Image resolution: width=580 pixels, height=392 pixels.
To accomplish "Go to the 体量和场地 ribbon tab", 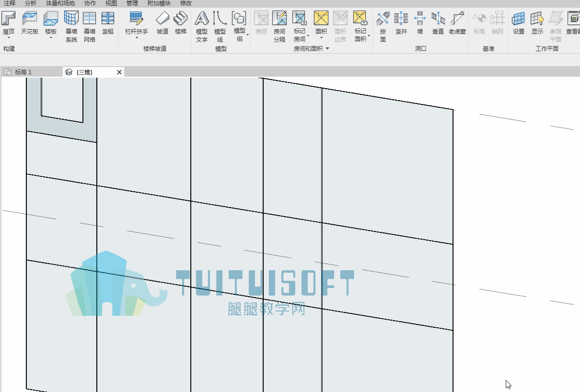I will [x=60, y=3].
